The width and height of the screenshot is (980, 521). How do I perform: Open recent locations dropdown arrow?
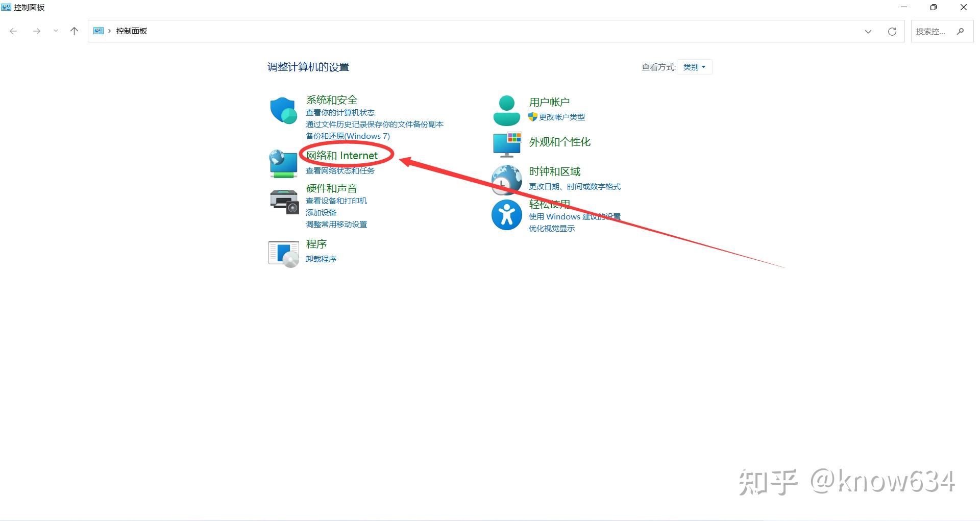[56, 31]
